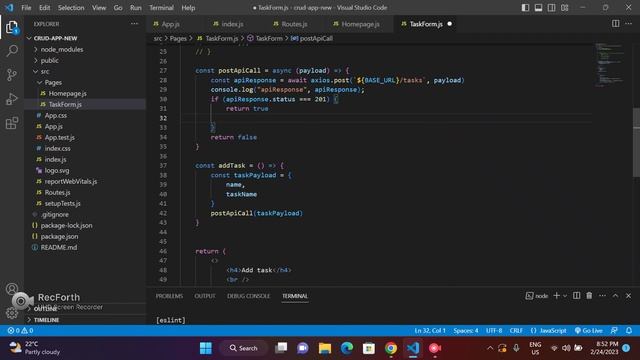
Task: Click postApiCall breadcrumb item
Action: 312,38
